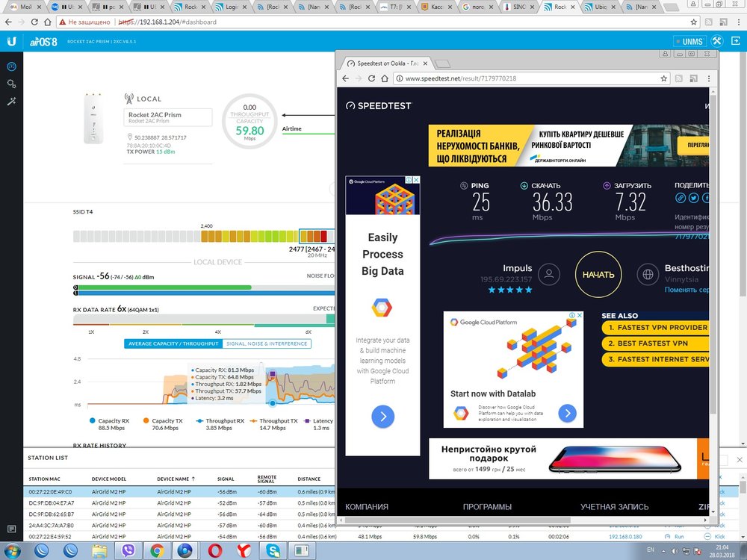Open the wrench tools icon in airOS header
The width and height of the screenshot is (747, 560).
click(x=716, y=42)
